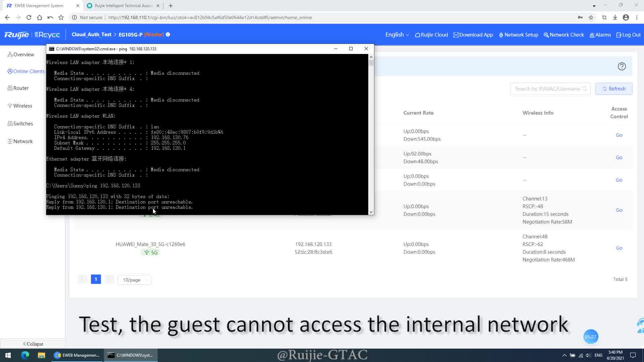Open the saved passwords key icon
This screenshot has height=362, width=644.
point(580,17)
